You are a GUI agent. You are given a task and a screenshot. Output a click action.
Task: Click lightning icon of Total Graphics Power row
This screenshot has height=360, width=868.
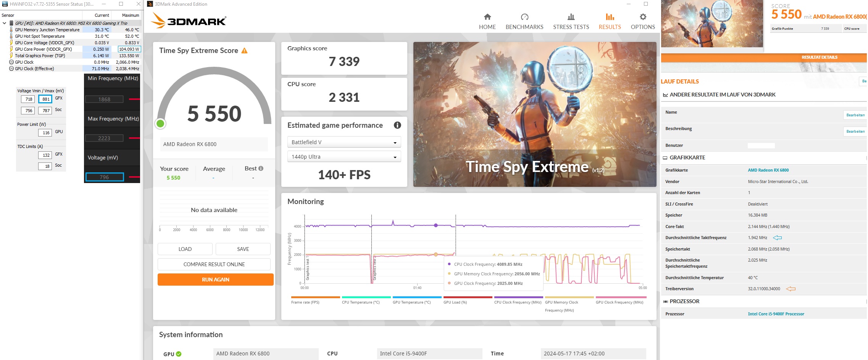[11, 56]
